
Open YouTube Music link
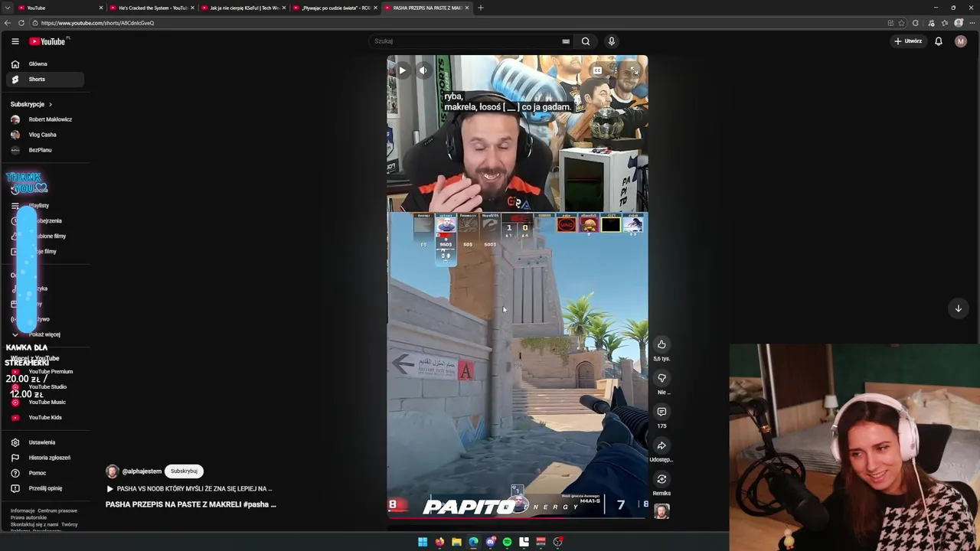coord(46,403)
